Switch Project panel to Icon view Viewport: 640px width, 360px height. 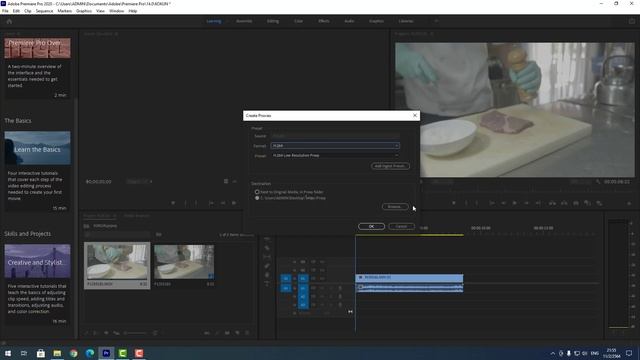tap(106, 333)
